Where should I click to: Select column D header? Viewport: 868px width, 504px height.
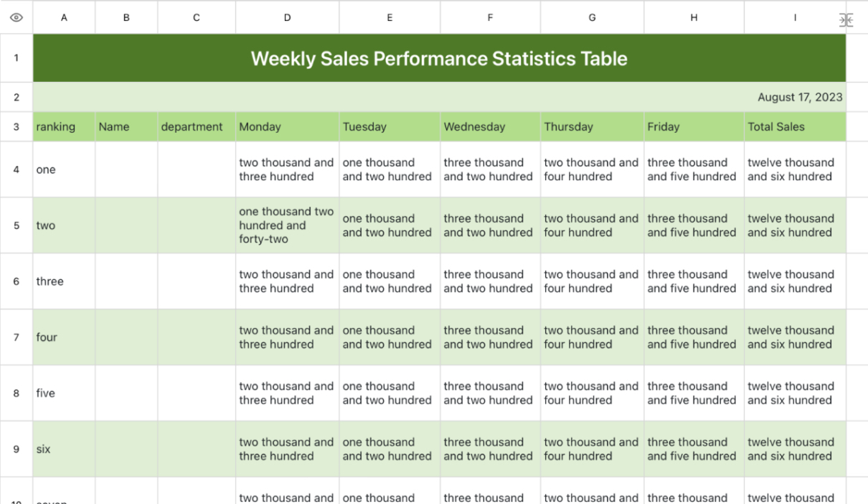coord(287,18)
